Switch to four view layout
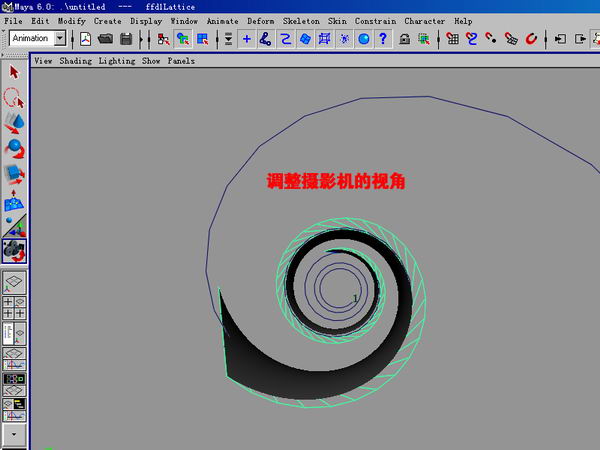This screenshot has width=600, height=450. click(x=15, y=308)
